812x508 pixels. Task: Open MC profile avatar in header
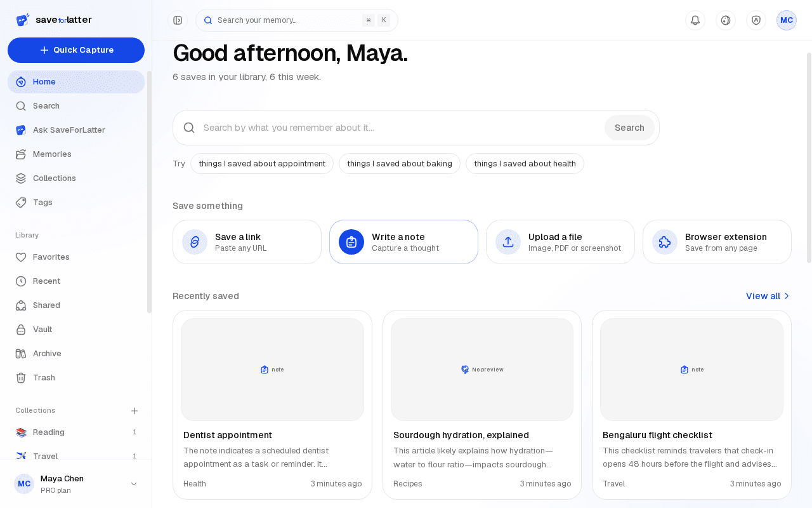787,20
